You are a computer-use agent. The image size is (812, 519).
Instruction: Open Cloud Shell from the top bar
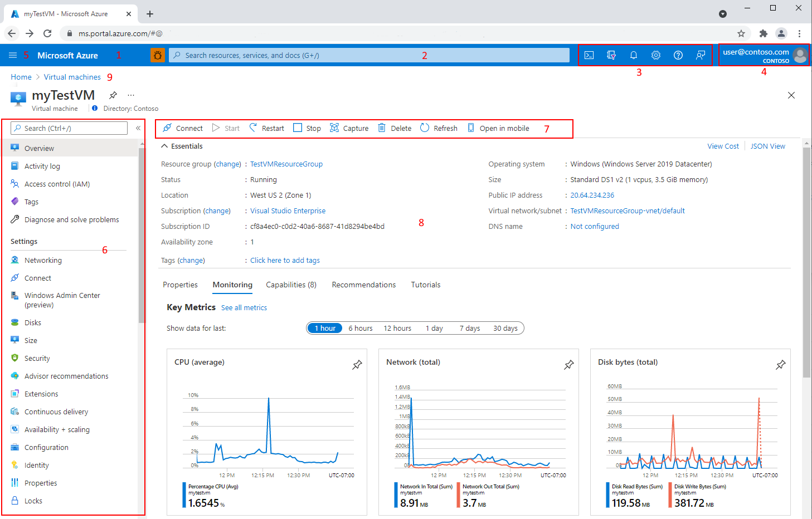tap(589, 55)
